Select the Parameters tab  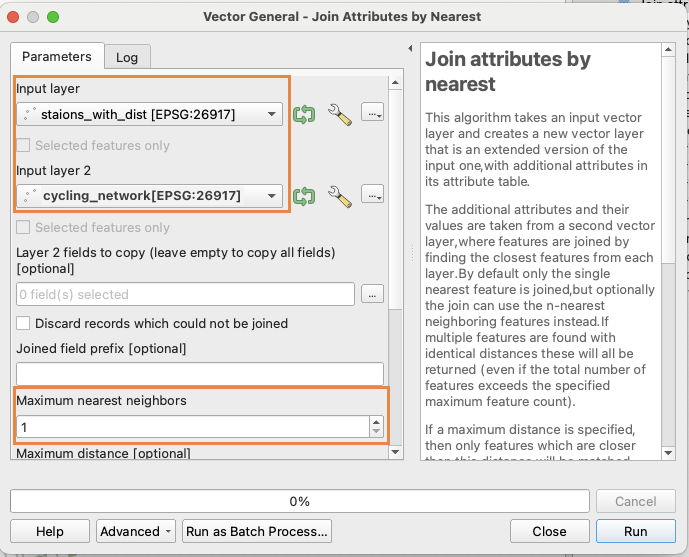coord(57,57)
